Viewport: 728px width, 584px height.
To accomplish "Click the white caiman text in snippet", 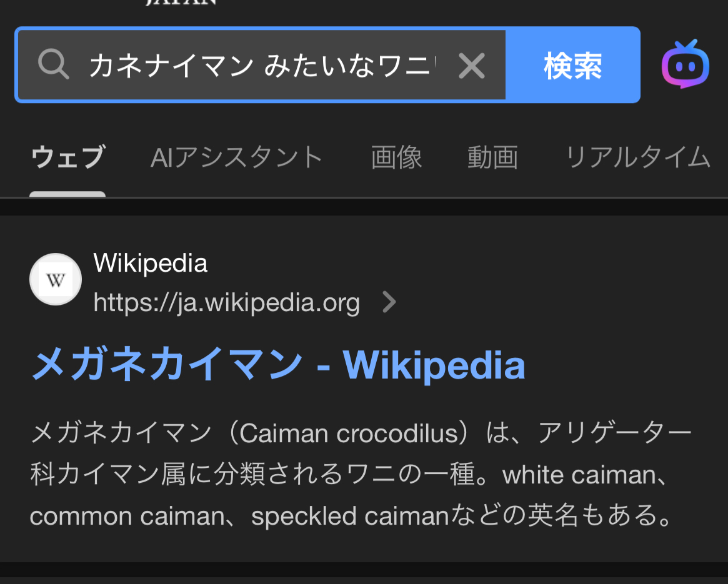I will (579, 475).
